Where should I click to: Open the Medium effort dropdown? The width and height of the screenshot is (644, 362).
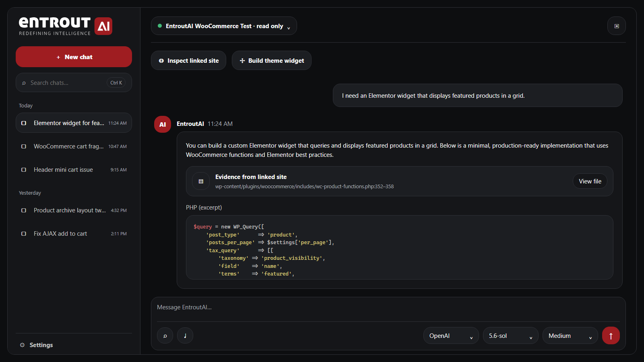(x=570, y=335)
